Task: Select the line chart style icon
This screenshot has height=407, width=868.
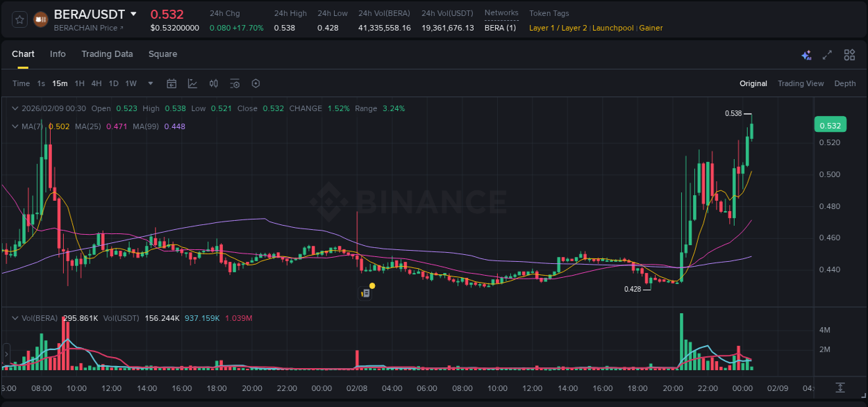Action: [x=192, y=83]
